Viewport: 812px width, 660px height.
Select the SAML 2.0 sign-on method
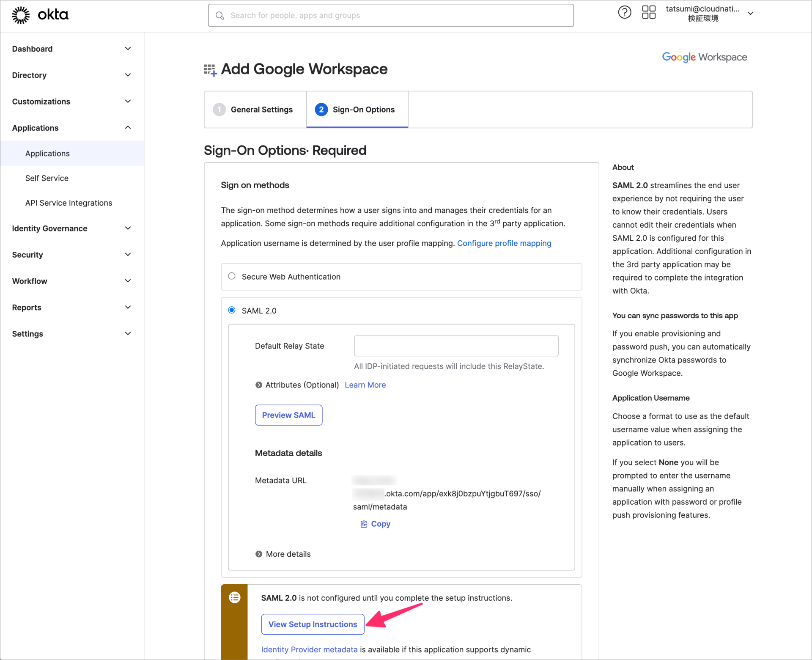click(x=232, y=310)
